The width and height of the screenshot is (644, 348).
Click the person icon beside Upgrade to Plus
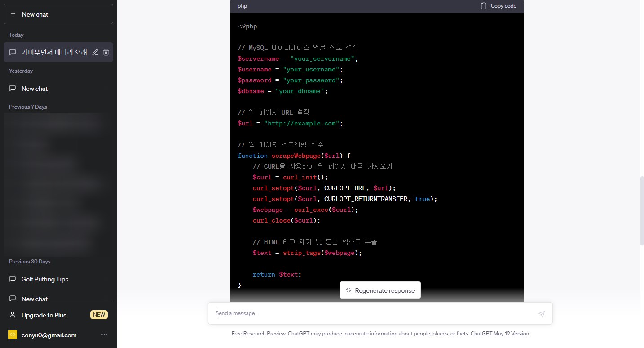13,315
